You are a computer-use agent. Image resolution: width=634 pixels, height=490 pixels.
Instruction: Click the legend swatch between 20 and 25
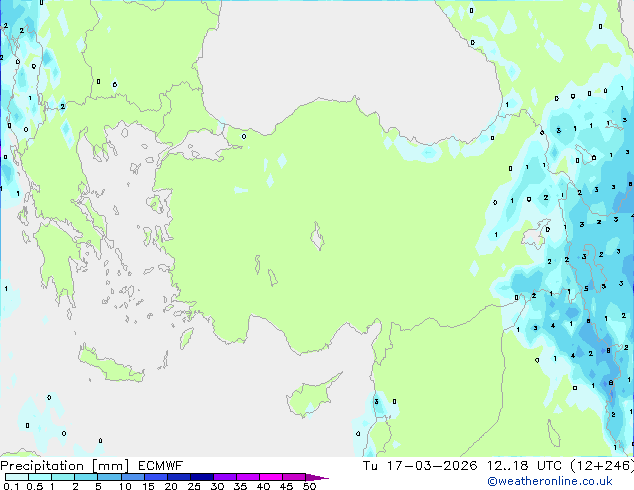click(x=178, y=477)
